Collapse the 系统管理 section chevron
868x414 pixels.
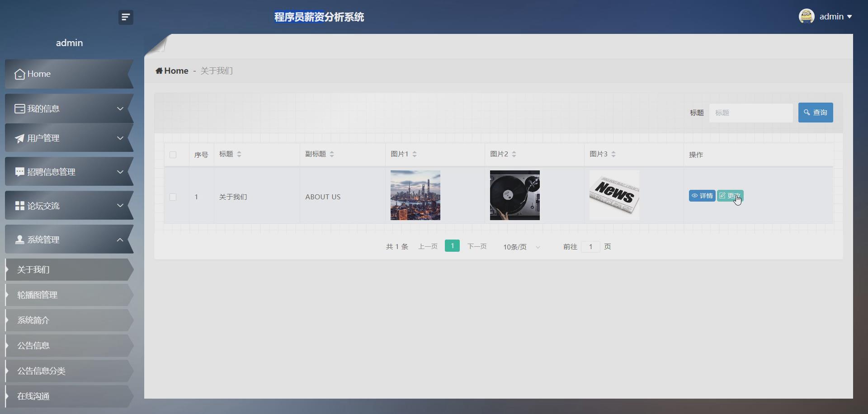click(x=120, y=240)
